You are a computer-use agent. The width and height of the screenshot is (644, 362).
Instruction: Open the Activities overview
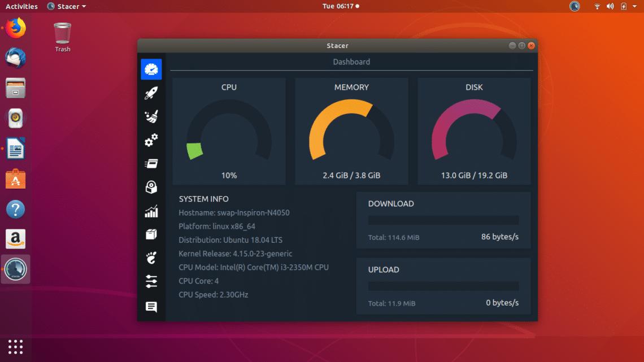[21, 6]
